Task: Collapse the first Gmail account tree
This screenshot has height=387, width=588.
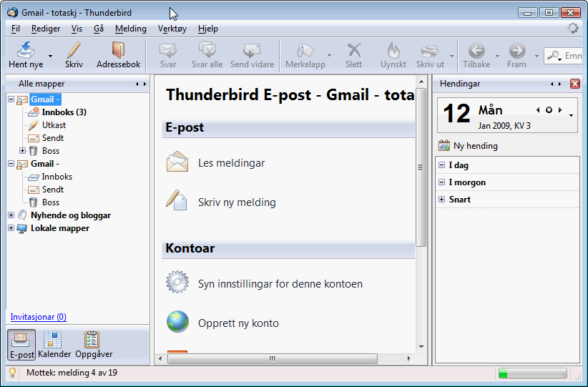Action: [x=11, y=99]
